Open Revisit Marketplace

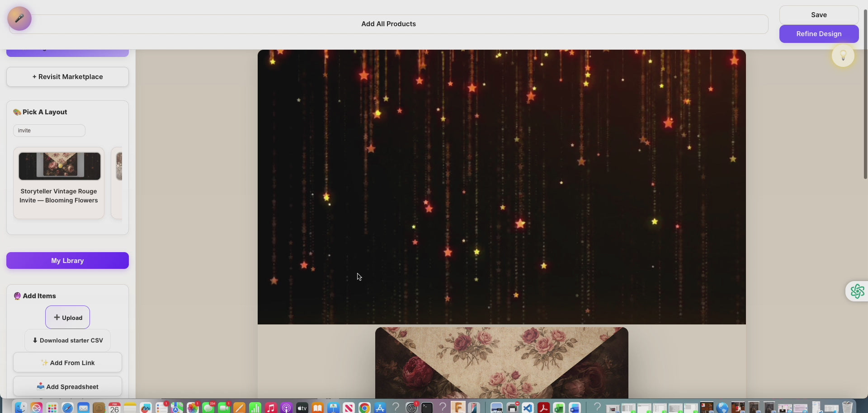pos(67,77)
